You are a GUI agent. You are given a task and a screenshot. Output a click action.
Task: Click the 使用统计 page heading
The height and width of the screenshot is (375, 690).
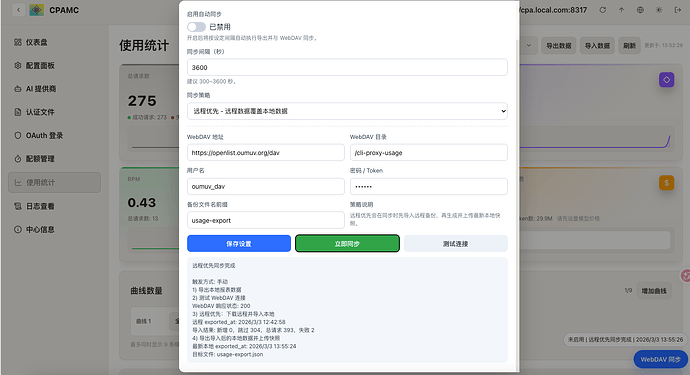coord(144,45)
